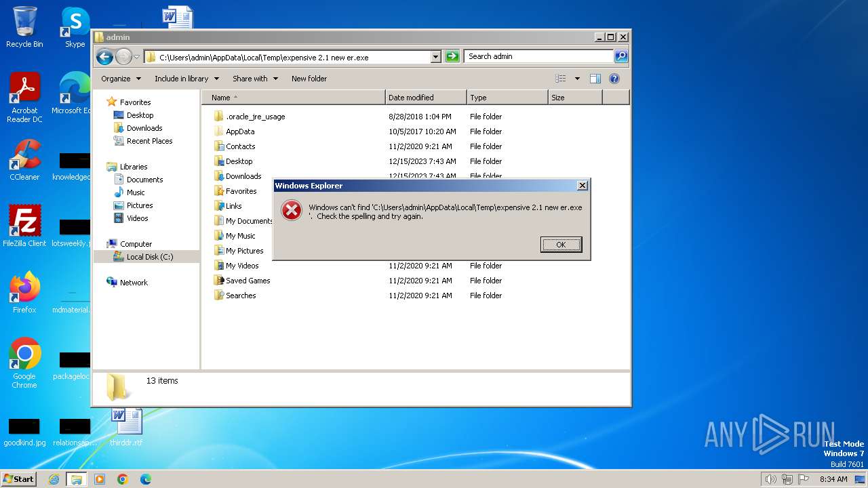
Task: Click the Google Chrome desktop icon
Action: pos(24,363)
